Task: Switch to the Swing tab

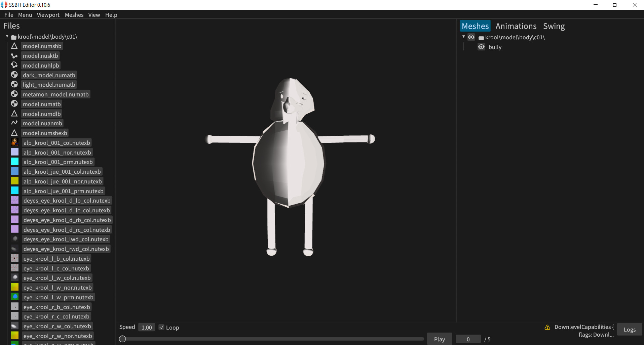Action: 554,26
